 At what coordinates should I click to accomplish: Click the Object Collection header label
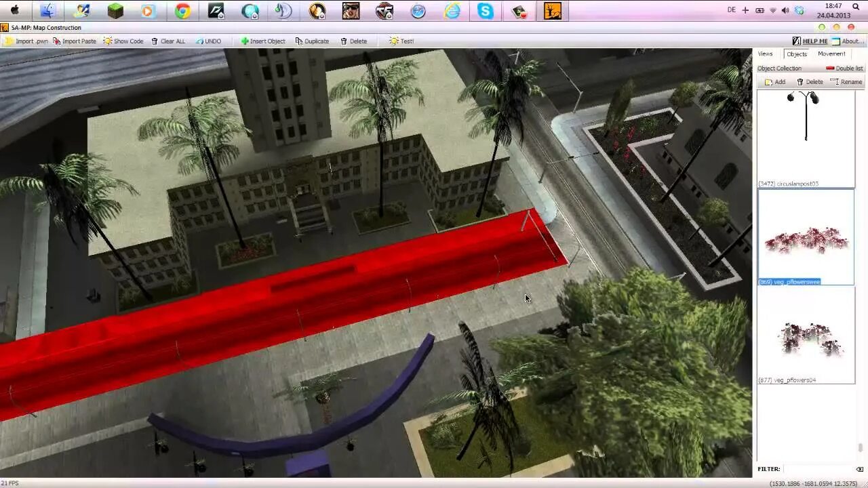click(x=779, y=68)
